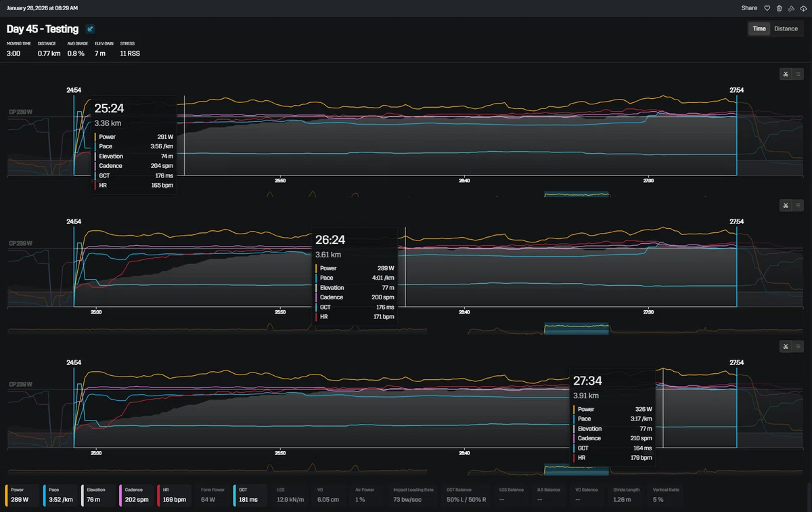Click the 24:54 start marker on middle chart
Screen dimensions: 812x512
(x=74, y=221)
